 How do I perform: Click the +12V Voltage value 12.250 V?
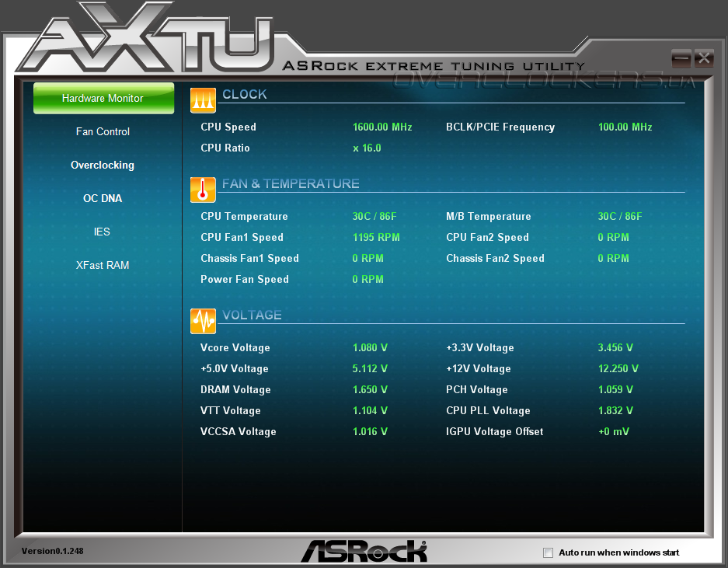tap(618, 368)
